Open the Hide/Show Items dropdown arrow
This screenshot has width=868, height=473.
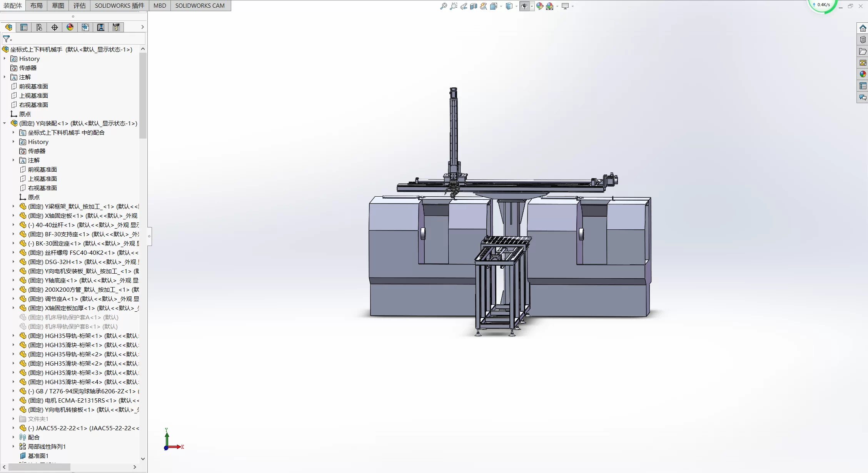click(532, 6)
